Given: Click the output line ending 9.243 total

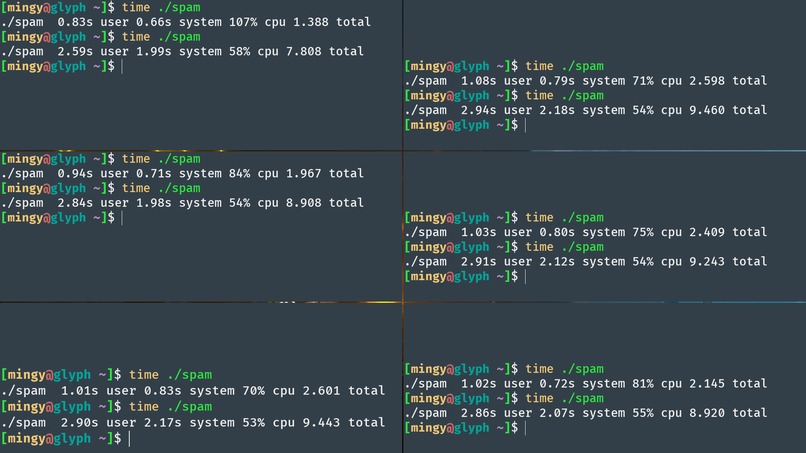Looking at the screenshot, I should pos(585,261).
